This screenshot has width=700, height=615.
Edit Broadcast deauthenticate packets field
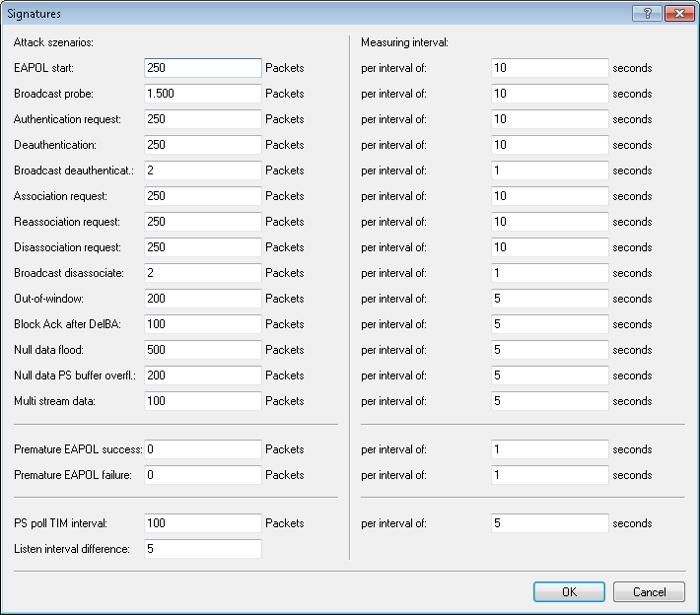pyautogui.click(x=202, y=171)
